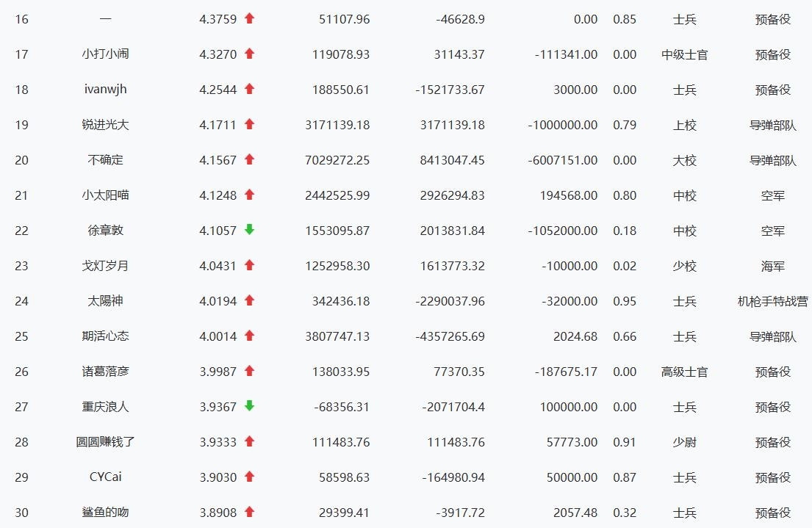The height and width of the screenshot is (528, 812).
Task: Click the red up arrow beside 4.0014
Action: click(x=249, y=336)
